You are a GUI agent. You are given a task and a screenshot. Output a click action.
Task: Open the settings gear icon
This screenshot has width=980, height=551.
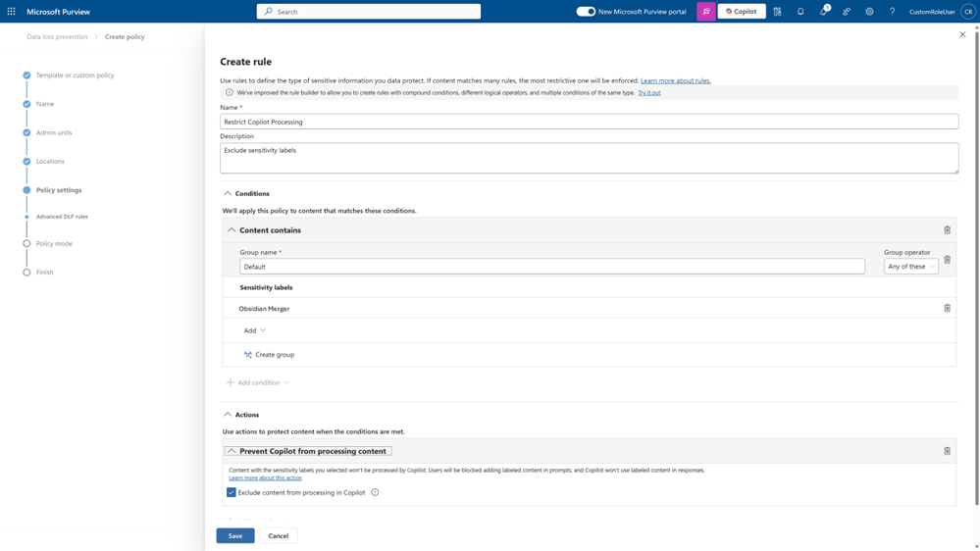869,11
